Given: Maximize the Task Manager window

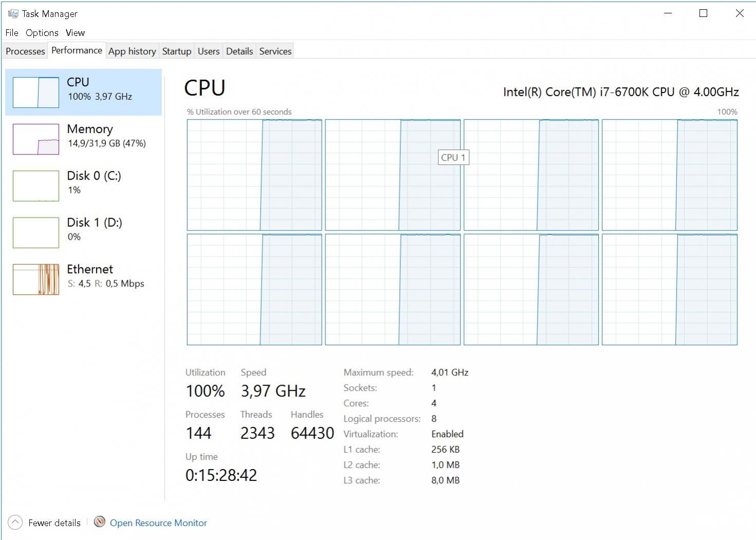Looking at the screenshot, I should pyautogui.click(x=704, y=13).
